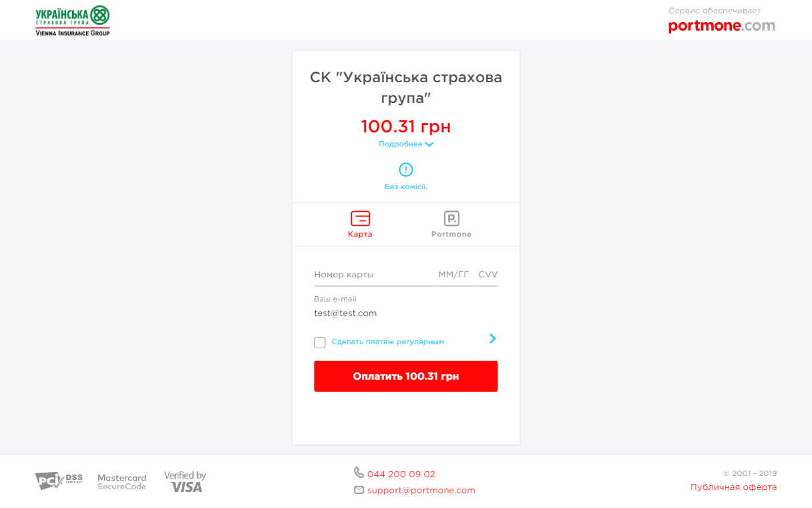The image size is (812, 508).
Task: Click the PCI DSS badge
Action: coord(59,481)
